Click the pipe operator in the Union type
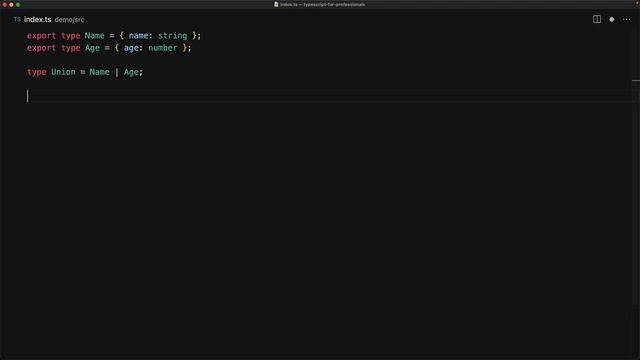 click(x=117, y=72)
